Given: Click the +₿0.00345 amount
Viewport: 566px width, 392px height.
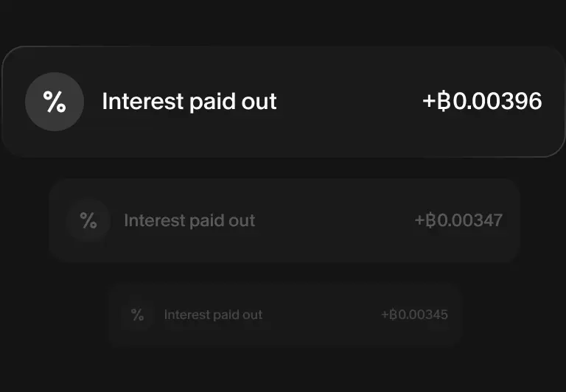Looking at the screenshot, I should [x=414, y=315].
